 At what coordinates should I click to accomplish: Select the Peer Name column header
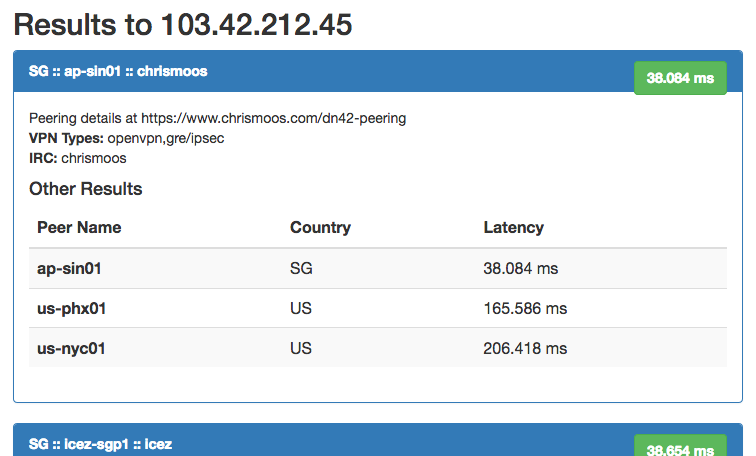click(79, 228)
